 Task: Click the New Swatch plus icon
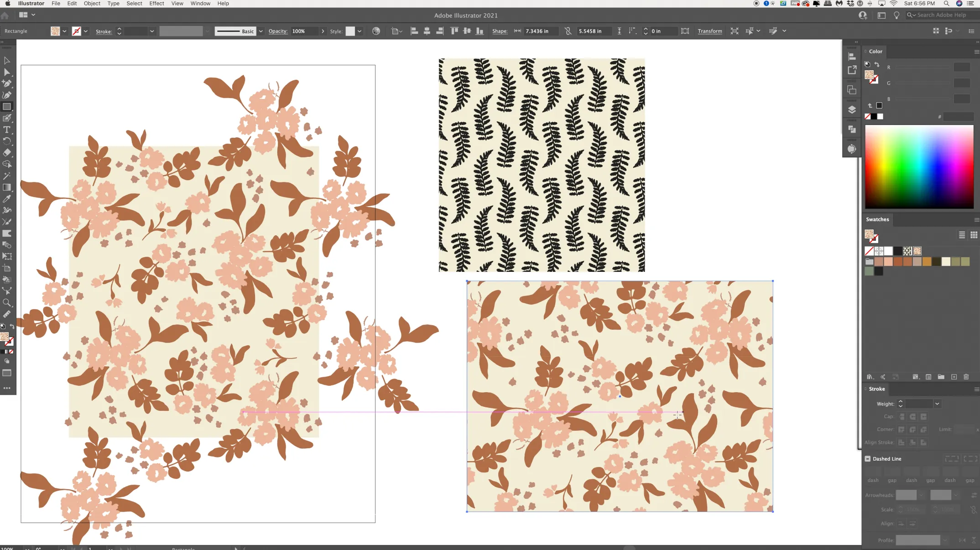pyautogui.click(x=954, y=377)
